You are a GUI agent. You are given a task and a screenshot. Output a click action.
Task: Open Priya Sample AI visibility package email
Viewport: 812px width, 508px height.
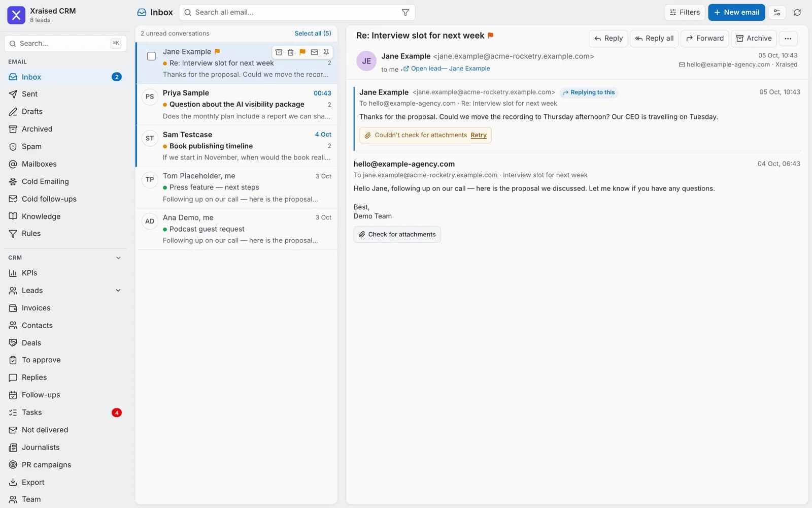coord(236,104)
